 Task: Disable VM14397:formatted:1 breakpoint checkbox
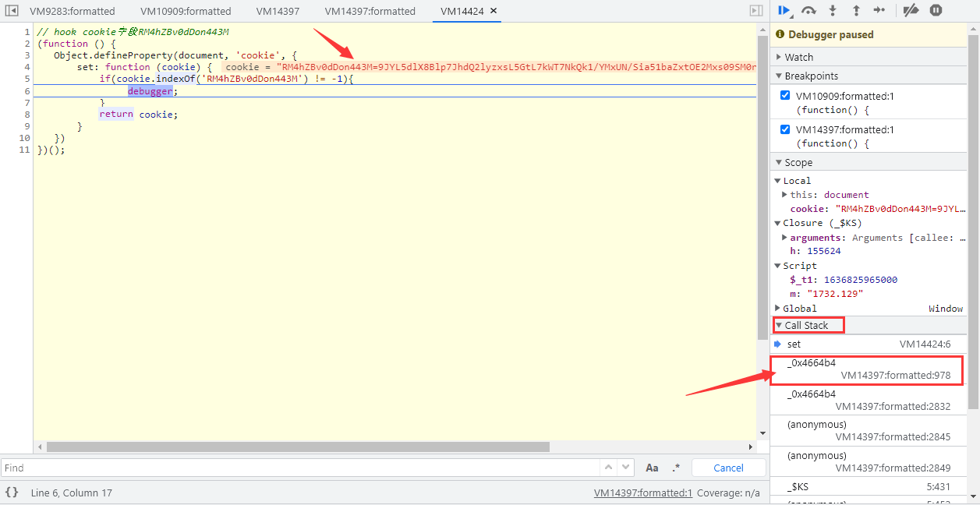point(785,129)
